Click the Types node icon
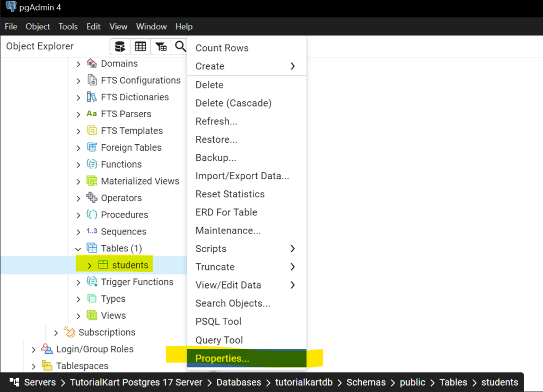Screen dimensions: 543x392 (x=92, y=299)
